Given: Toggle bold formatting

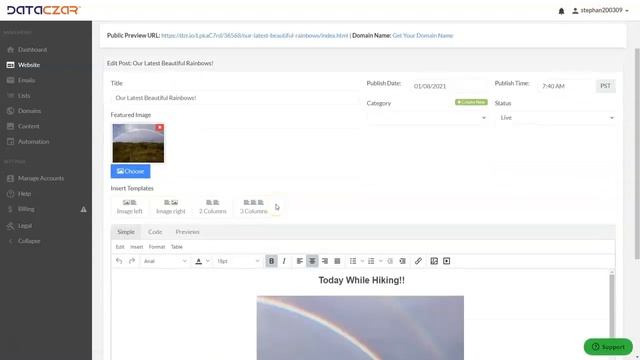Looking at the screenshot, I should [x=271, y=261].
